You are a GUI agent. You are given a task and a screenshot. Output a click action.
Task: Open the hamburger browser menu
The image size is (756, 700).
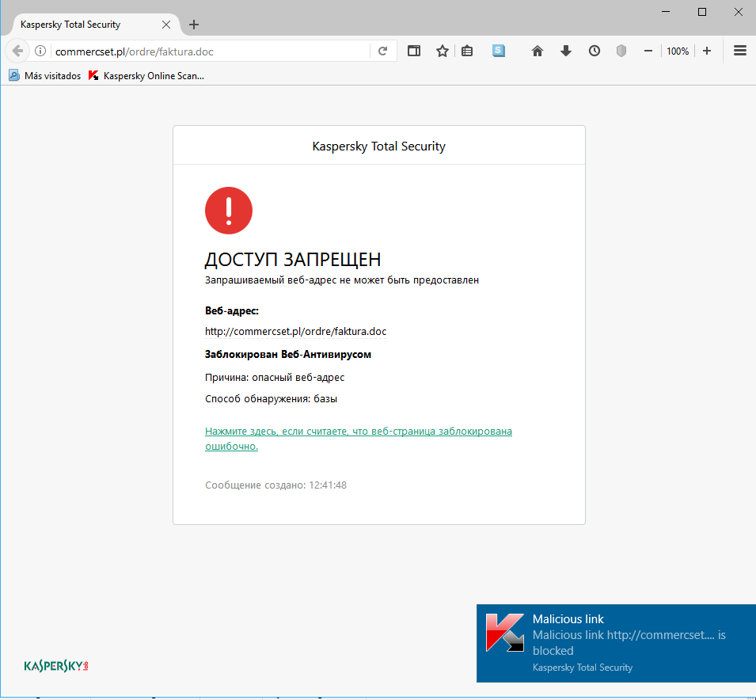tap(740, 51)
